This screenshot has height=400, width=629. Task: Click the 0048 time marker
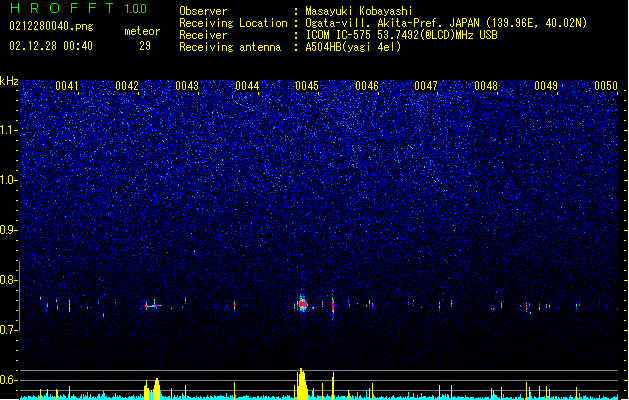pyautogui.click(x=486, y=86)
